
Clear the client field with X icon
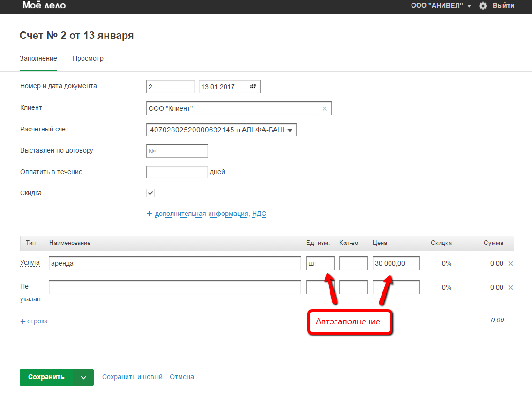pyautogui.click(x=324, y=108)
